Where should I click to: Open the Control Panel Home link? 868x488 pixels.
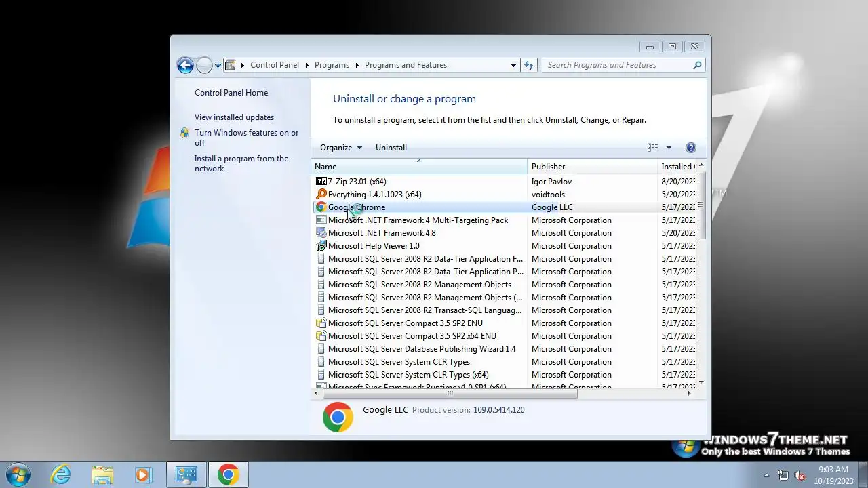point(231,93)
